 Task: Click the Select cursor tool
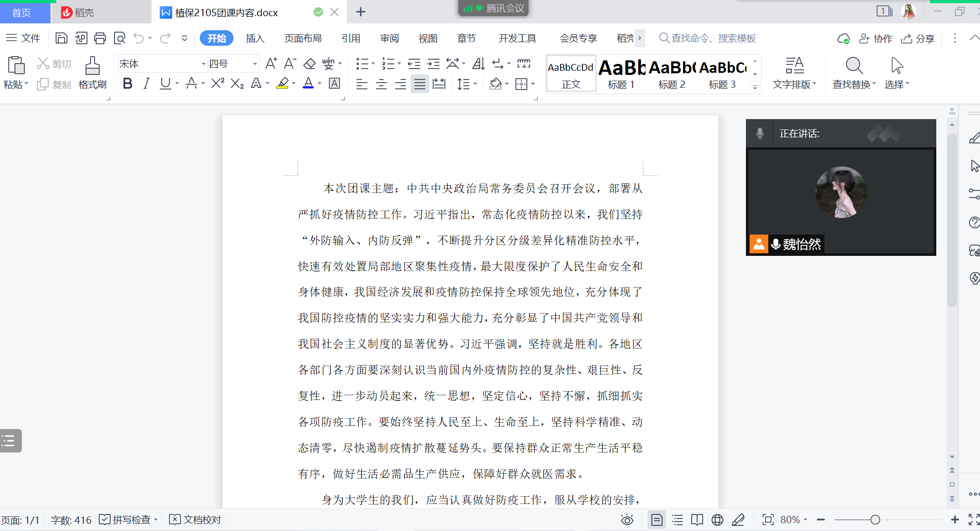(897, 66)
